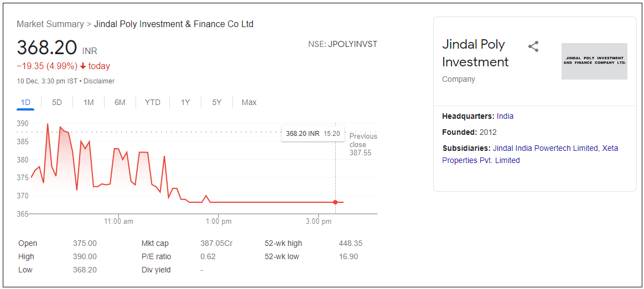Screen dimensions: 644x289
Task: Select the 1D time range tab
Action: pyautogui.click(x=25, y=102)
